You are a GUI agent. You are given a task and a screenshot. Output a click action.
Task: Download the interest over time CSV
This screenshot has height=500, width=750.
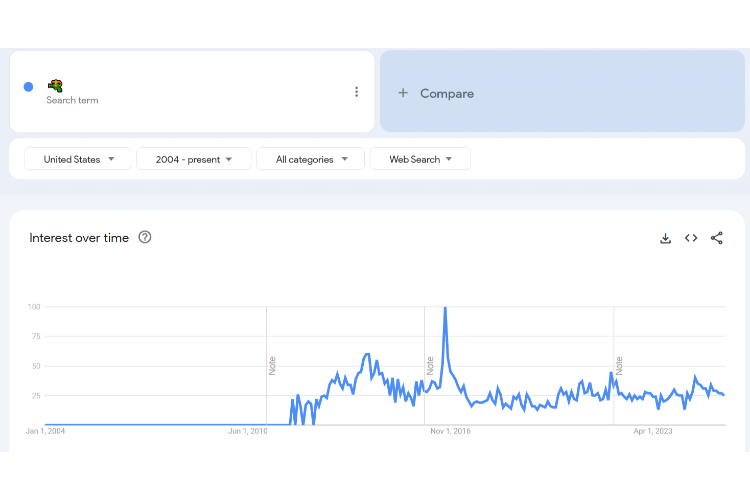pyautogui.click(x=665, y=238)
